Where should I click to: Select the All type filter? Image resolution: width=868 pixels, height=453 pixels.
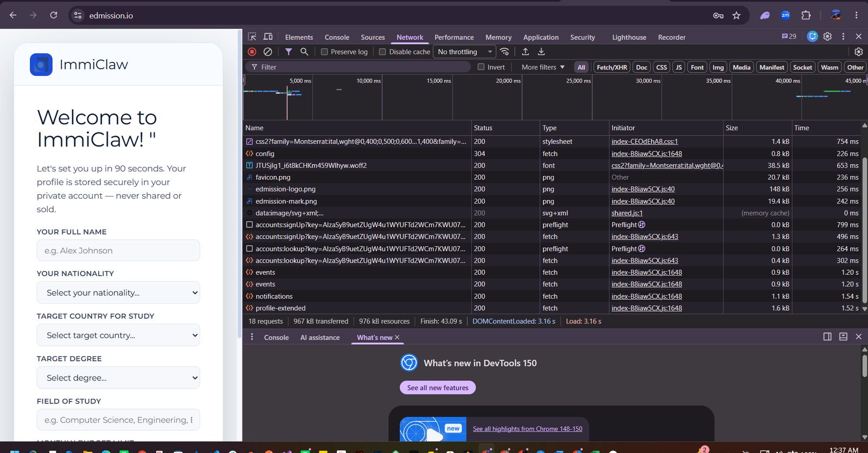pos(581,67)
